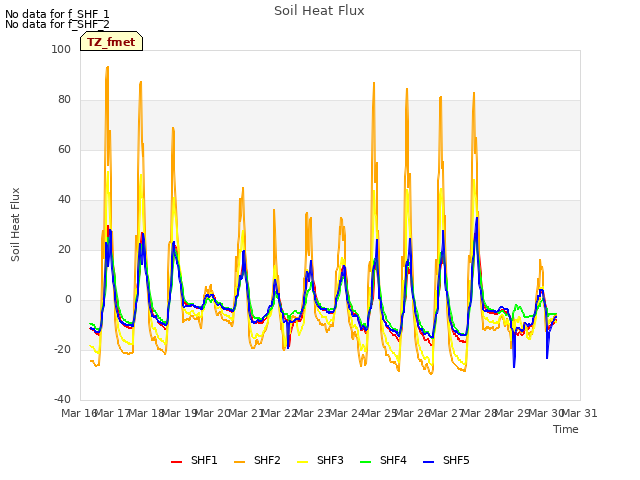This screenshot has height=480, width=640.
Task: Click the 0 y-axis tick label
Action: (68, 300)
